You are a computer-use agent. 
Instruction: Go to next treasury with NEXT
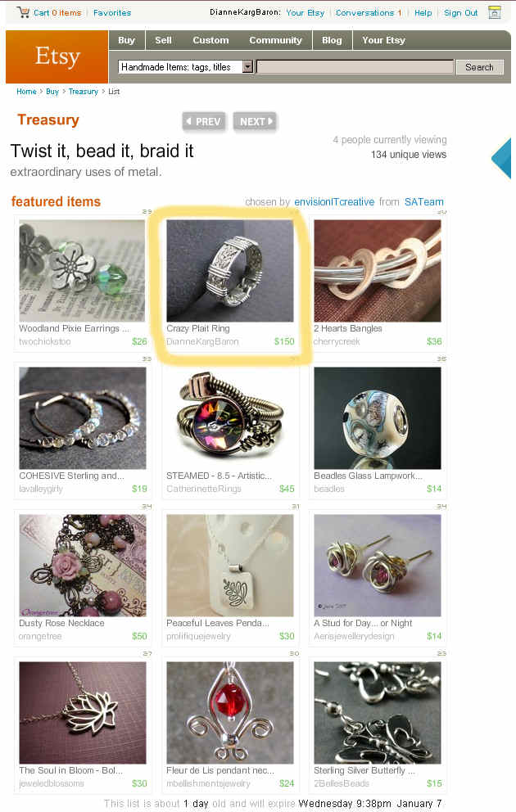(255, 122)
